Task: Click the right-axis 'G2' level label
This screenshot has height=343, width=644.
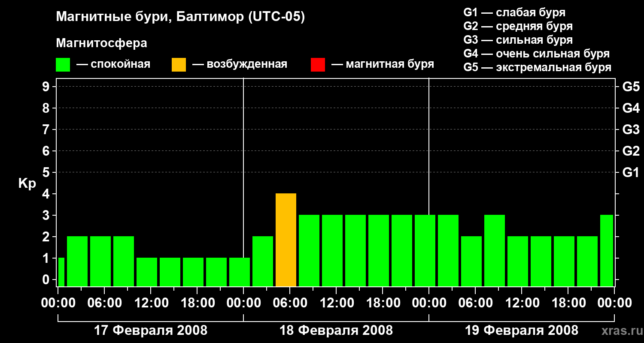Action: tap(631, 151)
